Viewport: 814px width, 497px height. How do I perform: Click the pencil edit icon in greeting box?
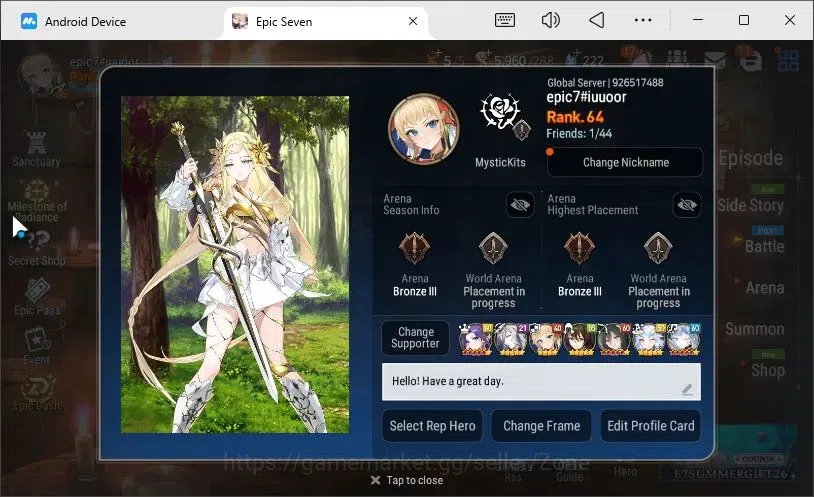click(687, 389)
